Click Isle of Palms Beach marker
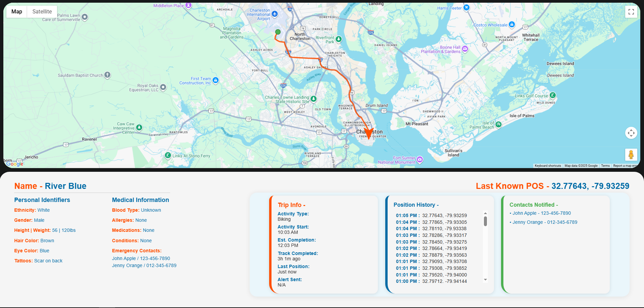 [498, 124]
